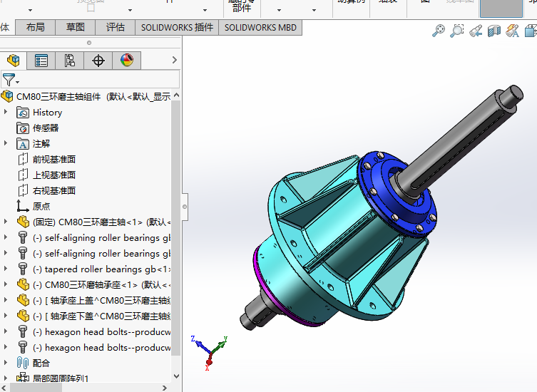Screen dimensions: 537x392
Task: Open the FeatureManager design tree tab
Action: point(14,61)
